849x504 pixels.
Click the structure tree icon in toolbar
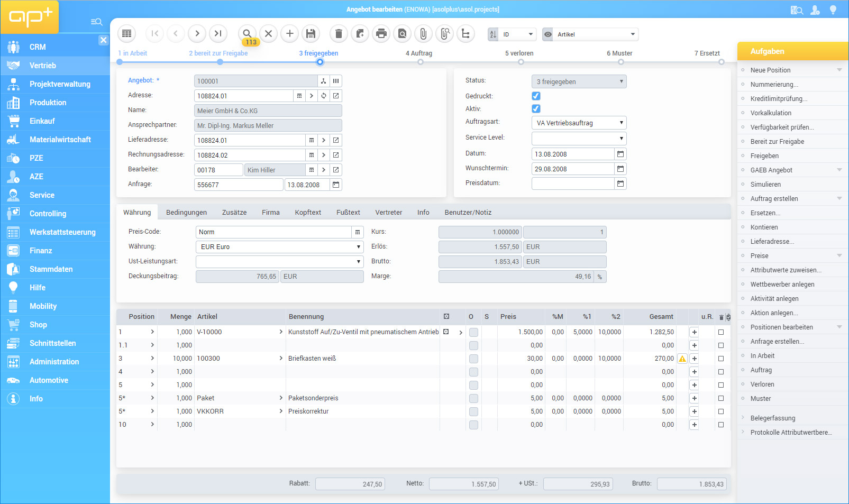point(465,34)
